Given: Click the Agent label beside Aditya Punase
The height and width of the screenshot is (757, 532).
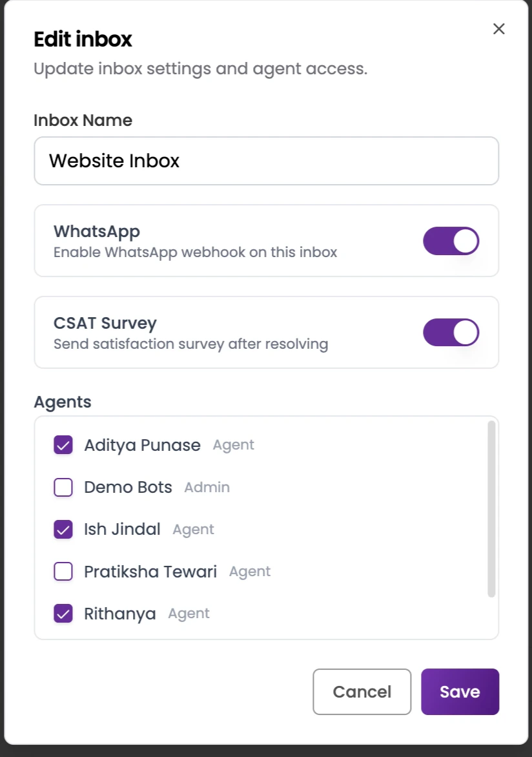Looking at the screenshot, I should point(233,445).
